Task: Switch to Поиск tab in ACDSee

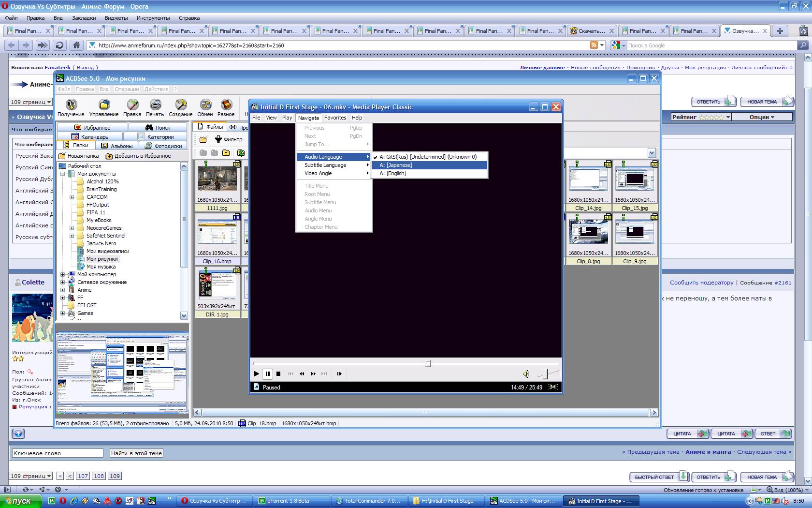Action: coord(158,127)
